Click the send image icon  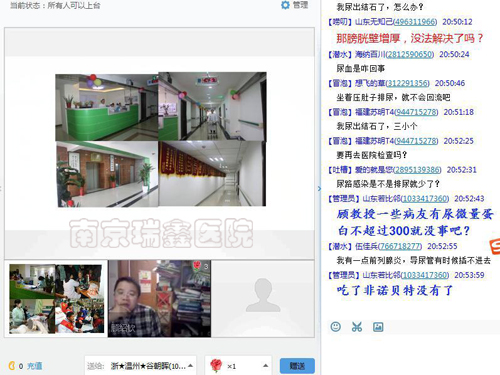coord(378,327)
